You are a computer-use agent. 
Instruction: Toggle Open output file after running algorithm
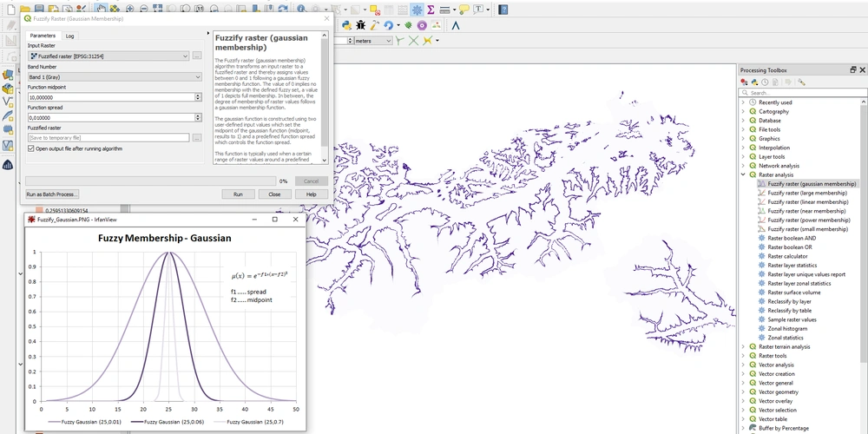pyautogui.click(x=31, y=148)
